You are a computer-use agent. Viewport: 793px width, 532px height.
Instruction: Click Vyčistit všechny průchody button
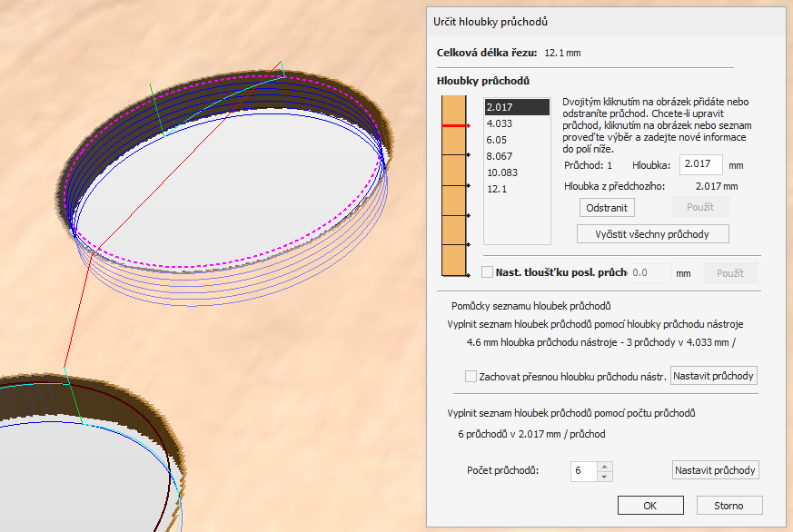(654, 233)
